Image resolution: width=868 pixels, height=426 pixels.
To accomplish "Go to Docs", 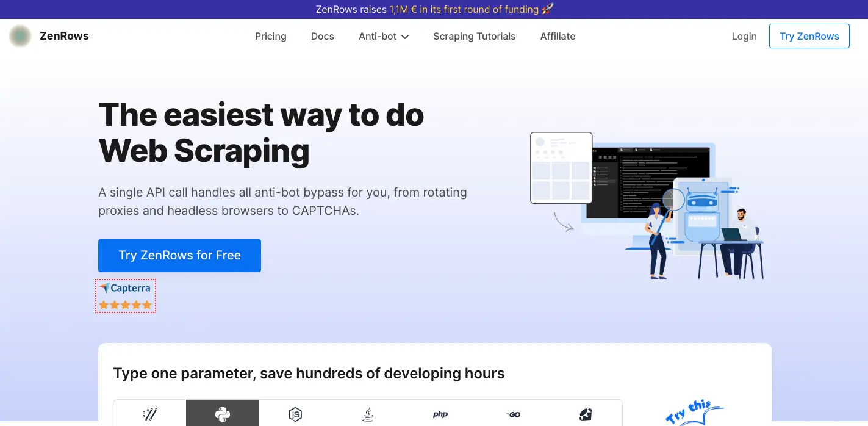I will [x=323, y=36].
